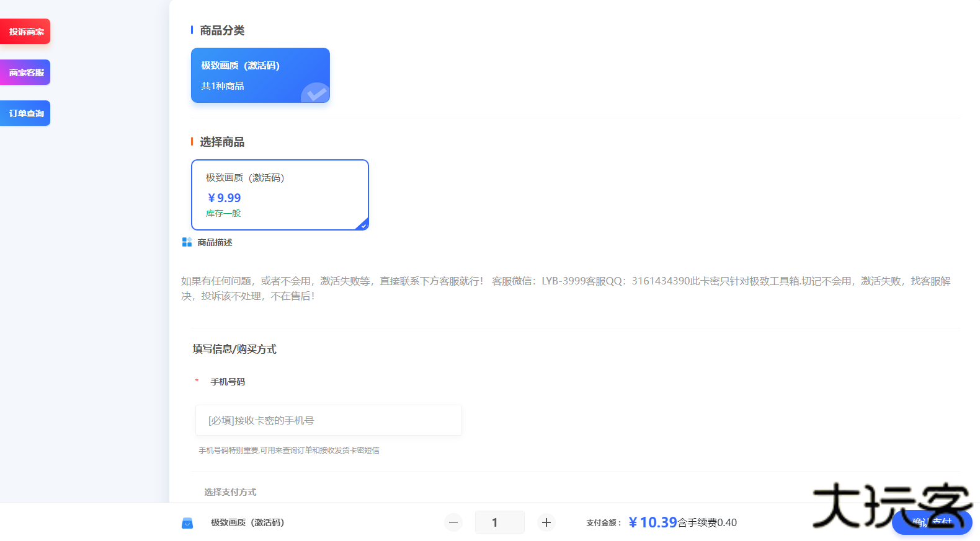This screenshot has width=980, height=541.
Task: Click the 商品分类 section heading
Action: point(222,30)
